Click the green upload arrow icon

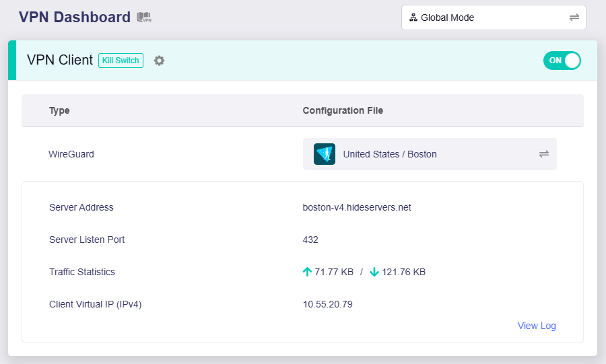pos(308,272)
